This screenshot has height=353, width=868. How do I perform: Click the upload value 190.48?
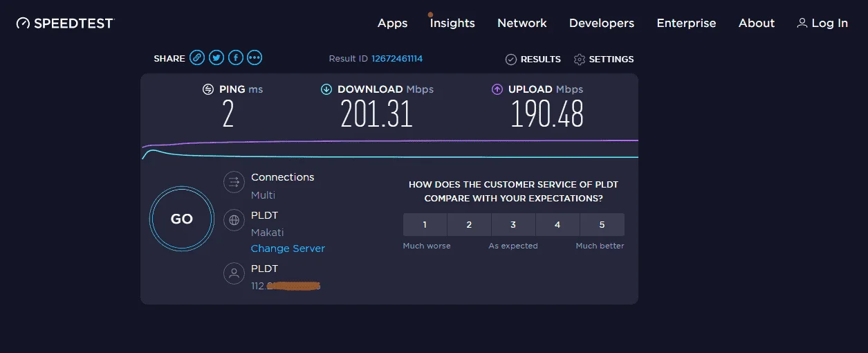click(547, 114)
